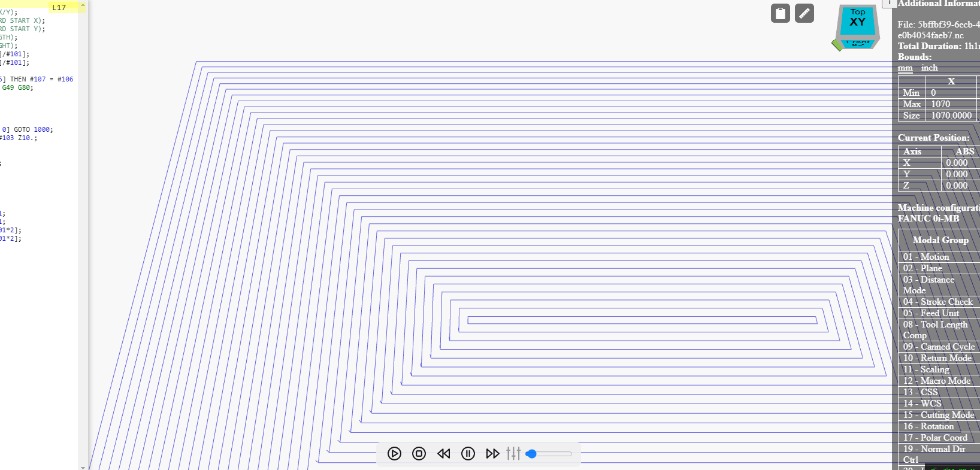
Task: Click the GOTO 1000 code line
Action: tap(27, 129)
